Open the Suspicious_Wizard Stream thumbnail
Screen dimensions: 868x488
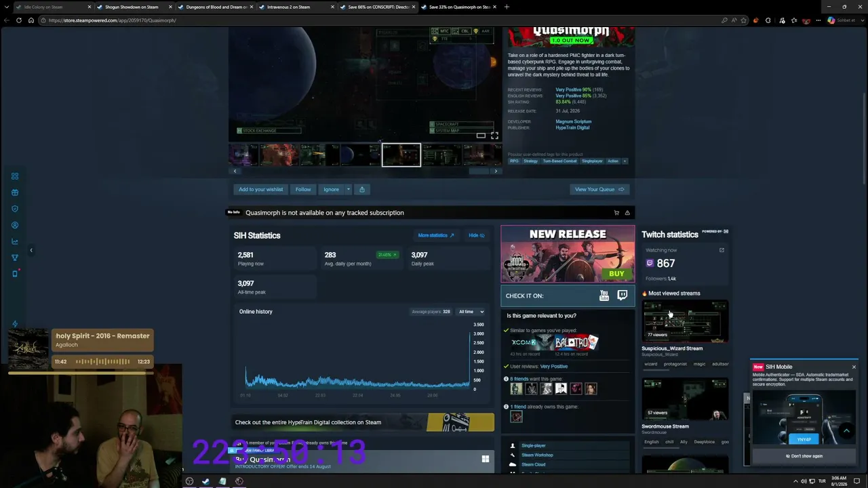pyautogui.click(x=685, y=321)
